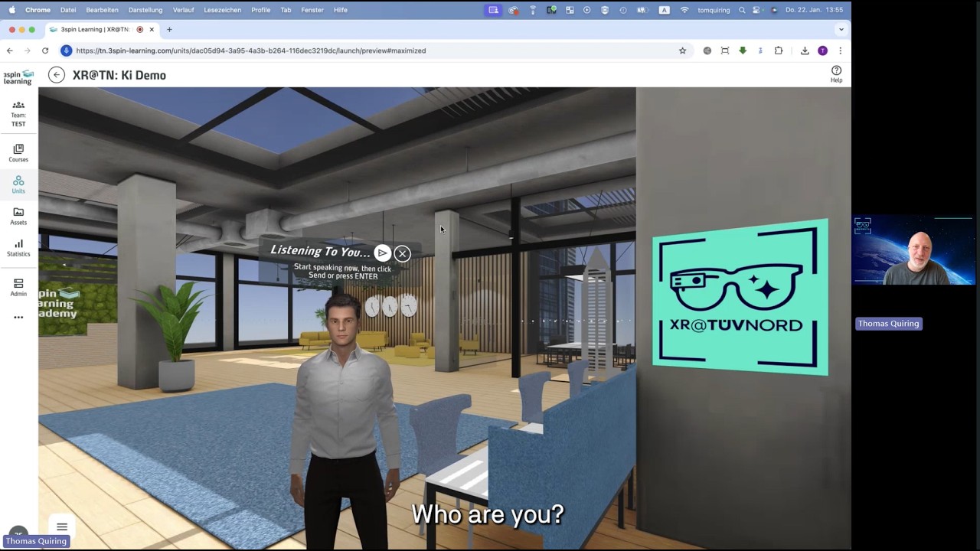Screen dimensions: 980x551
Task: Click the screenshot capture extension icon
Action: pyautogui.click(x=725, y=51)
